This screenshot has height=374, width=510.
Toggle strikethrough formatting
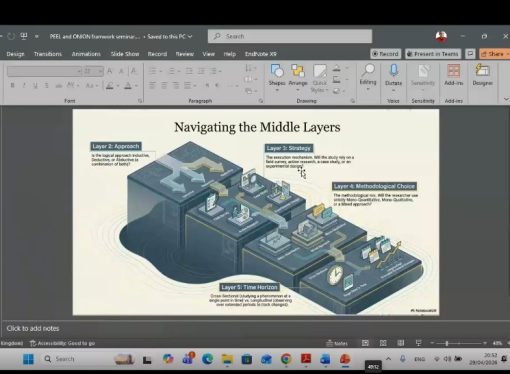click(59, 85)
